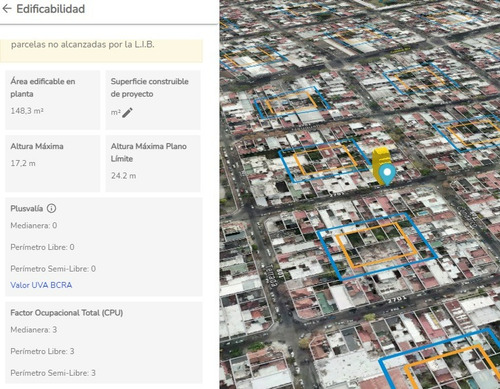
Task: Click the 'Perímetro Semi-Libre: 3' entry
Action: pos(53,373)
